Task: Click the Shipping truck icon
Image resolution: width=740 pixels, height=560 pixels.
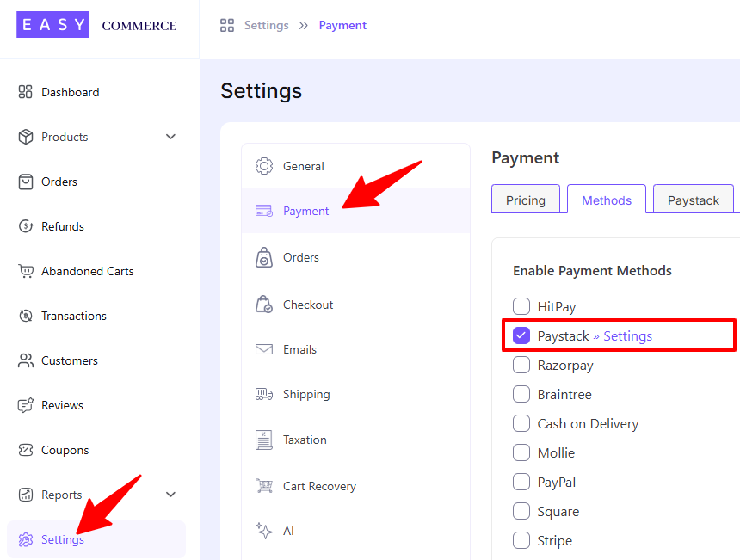Action: pos(264,394)
